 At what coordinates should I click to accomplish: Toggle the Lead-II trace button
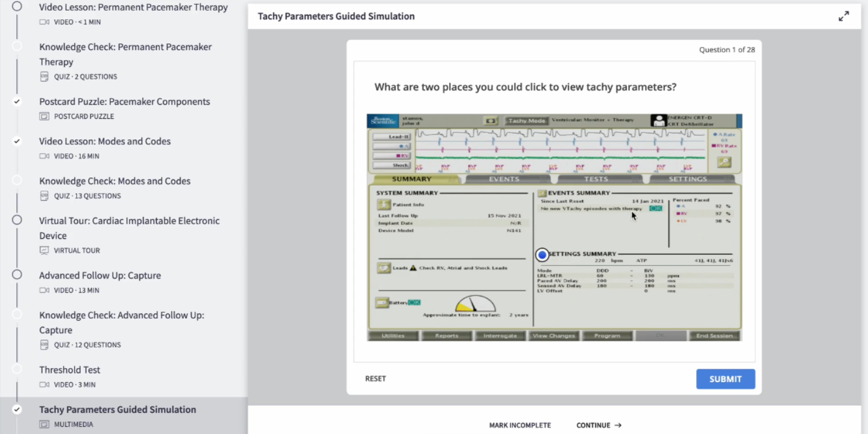(392, 137)
